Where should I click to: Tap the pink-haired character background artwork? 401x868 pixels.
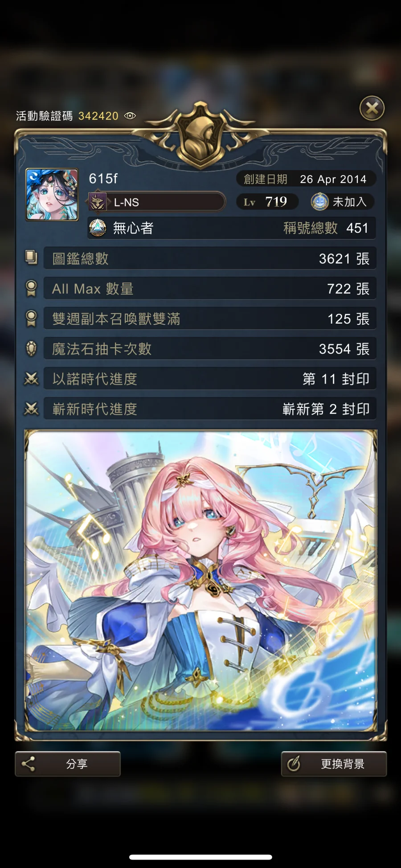[x=200, y=580]
